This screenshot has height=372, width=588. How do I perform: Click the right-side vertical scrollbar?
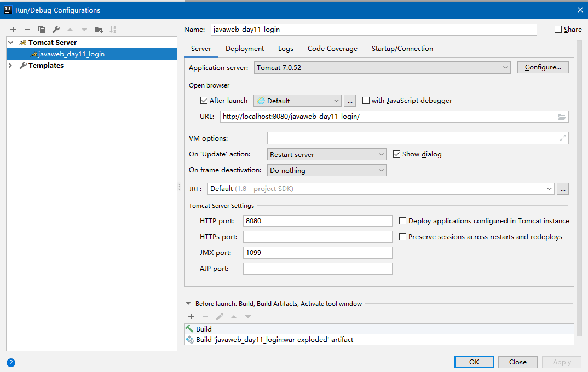pyautogui.click(x=580, y=187)
